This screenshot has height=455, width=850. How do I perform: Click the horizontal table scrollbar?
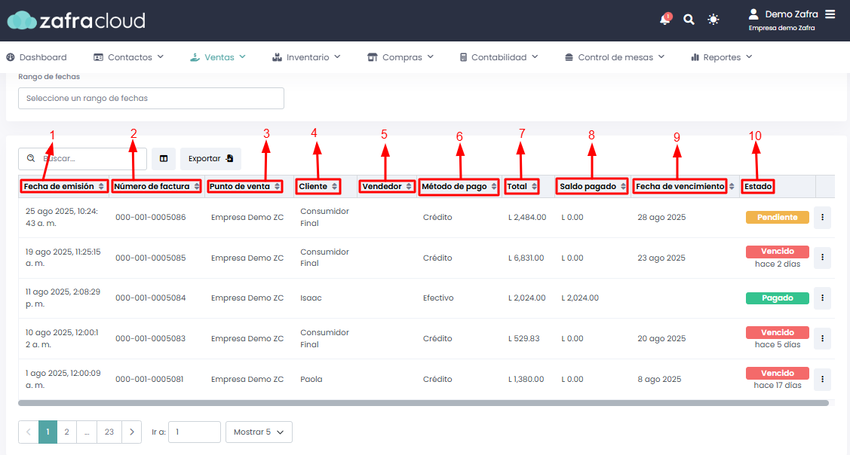click(423, 403)
